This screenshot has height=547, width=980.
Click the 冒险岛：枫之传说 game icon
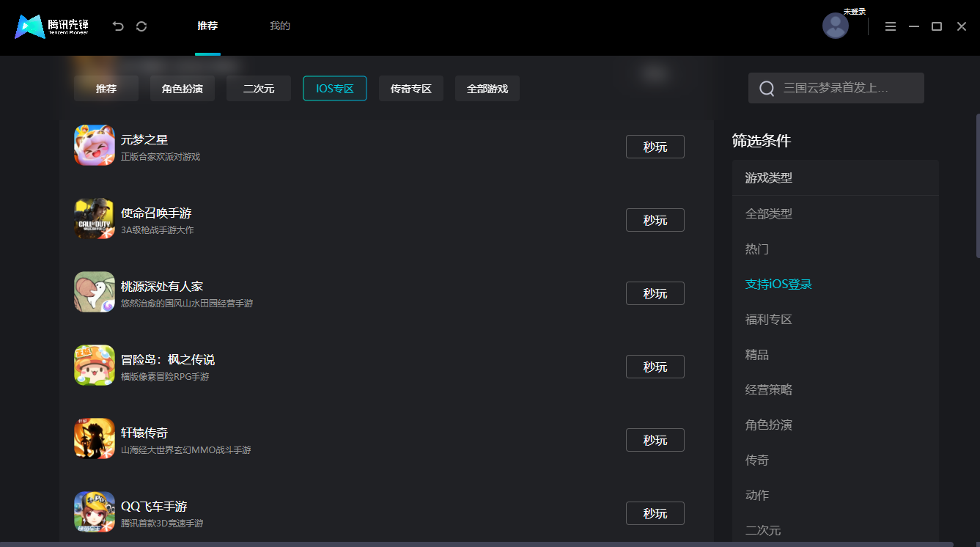click(94, 365)
